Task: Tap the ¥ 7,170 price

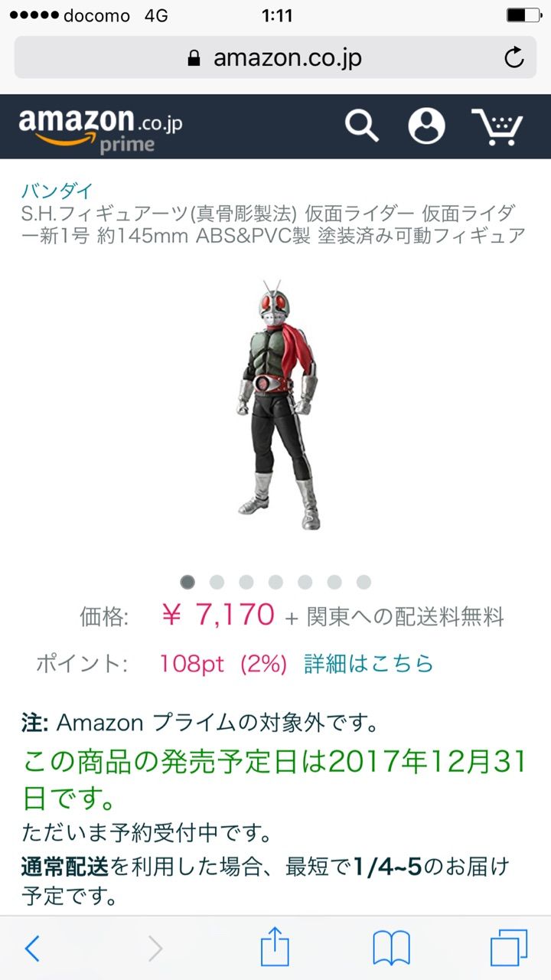Action: coord(218,614)
